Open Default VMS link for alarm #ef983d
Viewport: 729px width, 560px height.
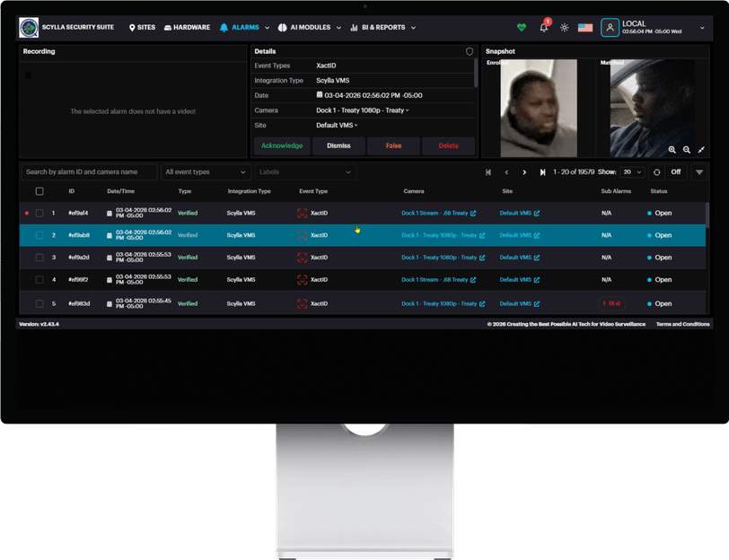tap(519, 304)
